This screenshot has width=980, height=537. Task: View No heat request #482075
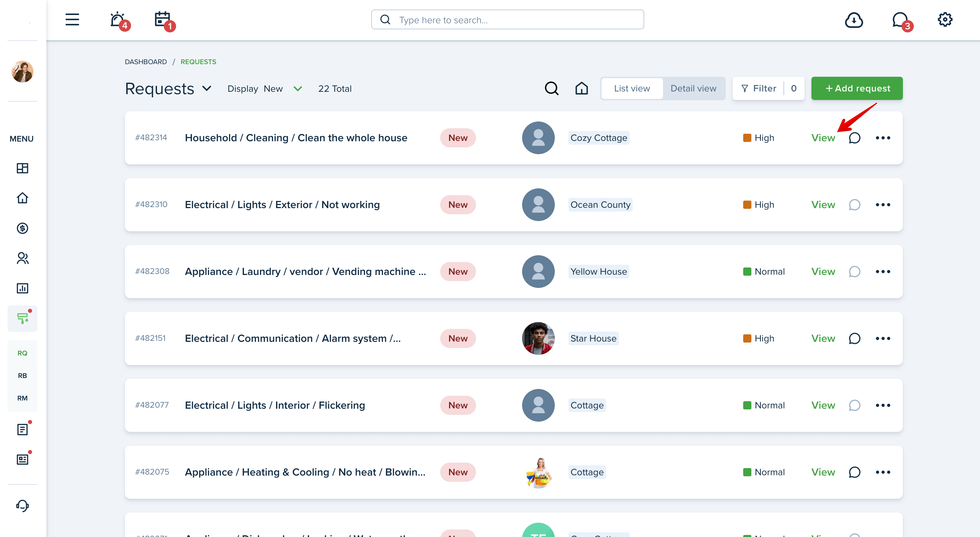pyautogui.click(x=823, y=472)
